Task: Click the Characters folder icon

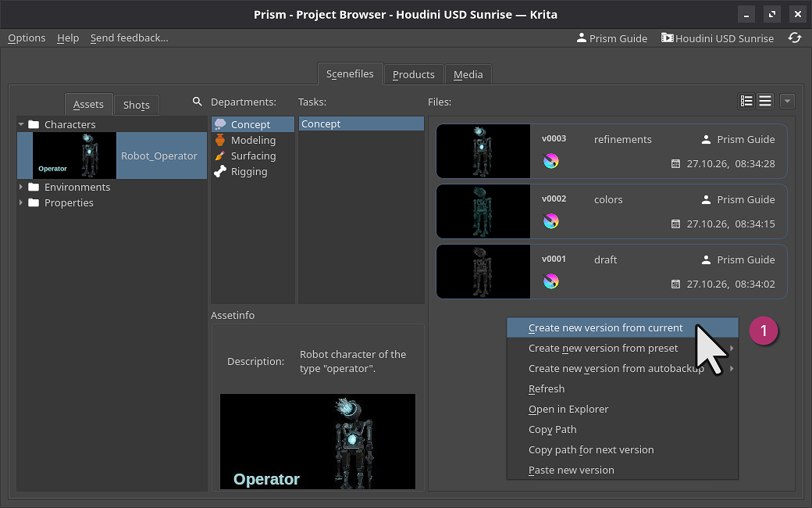Action: click(x=34, y=124)
